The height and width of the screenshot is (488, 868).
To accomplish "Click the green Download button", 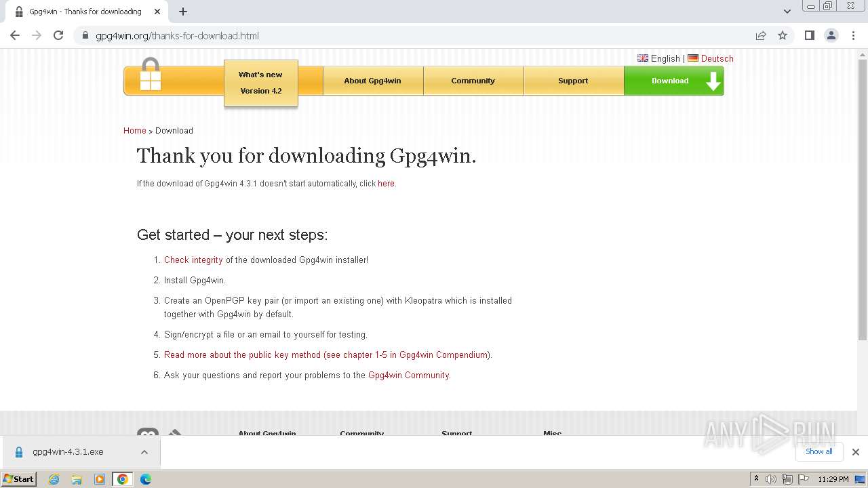I will click(x=674, y=81).
